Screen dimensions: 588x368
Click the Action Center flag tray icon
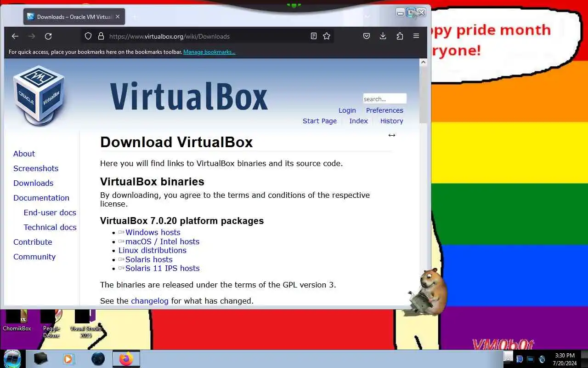520,359
